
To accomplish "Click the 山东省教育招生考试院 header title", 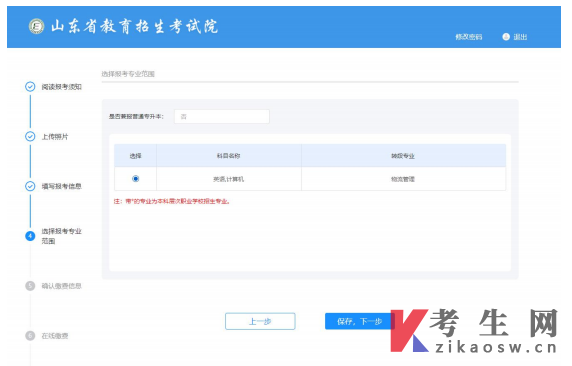I will tap(134, 26).
